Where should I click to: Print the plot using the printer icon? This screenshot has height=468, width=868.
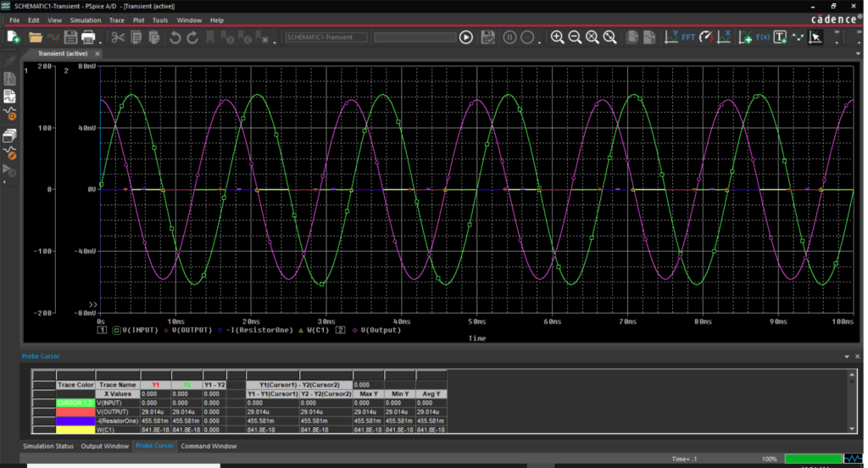[88, 37]
